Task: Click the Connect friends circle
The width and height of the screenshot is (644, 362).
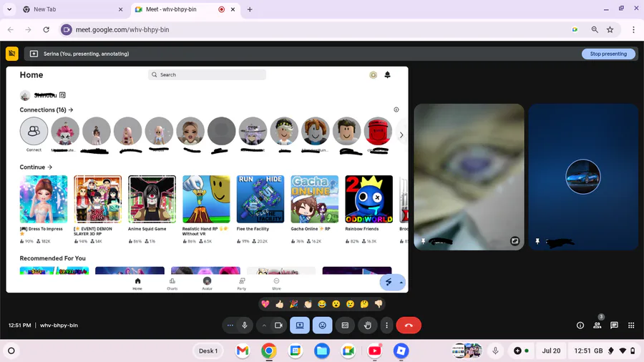Action: (34, 131)
